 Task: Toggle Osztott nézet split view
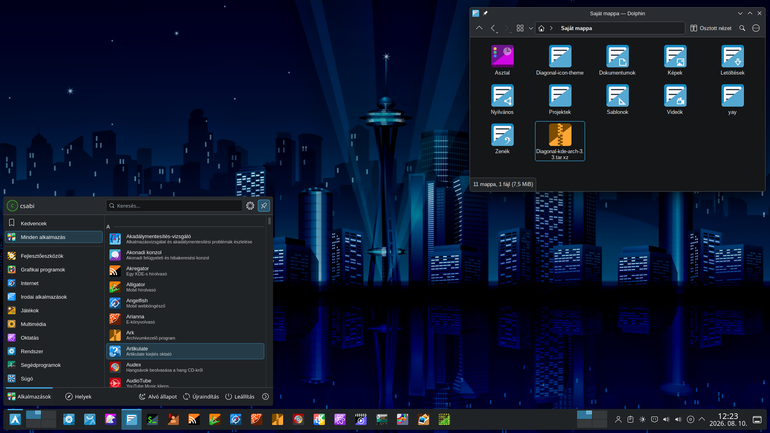tap(710, 28)
